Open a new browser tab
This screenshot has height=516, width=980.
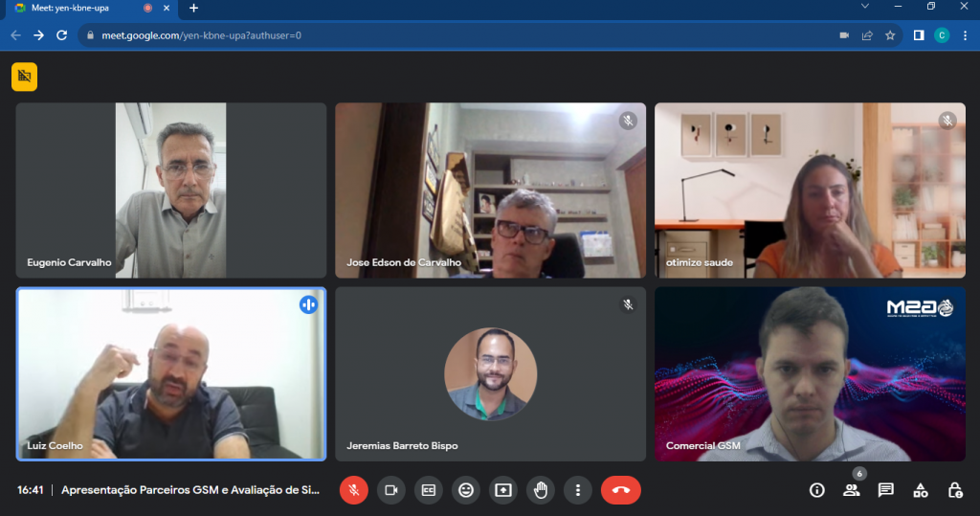[194, 8]
